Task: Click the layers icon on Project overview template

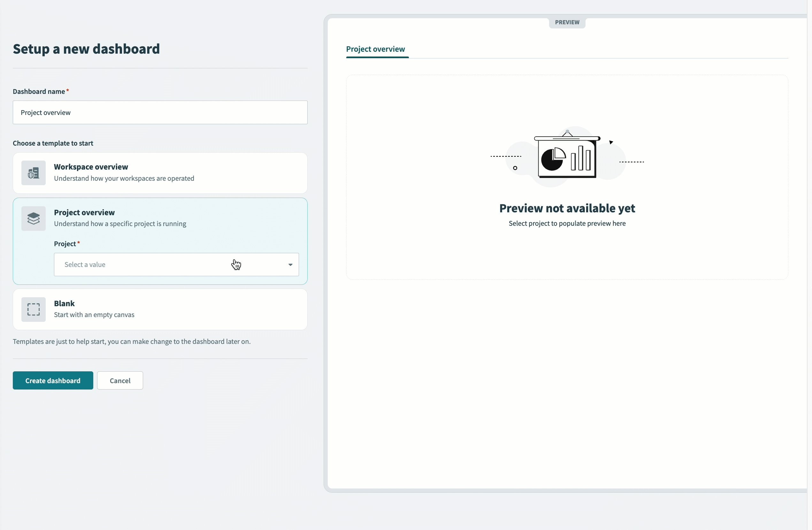Action: pyautogui.click(x=33, y=218)
